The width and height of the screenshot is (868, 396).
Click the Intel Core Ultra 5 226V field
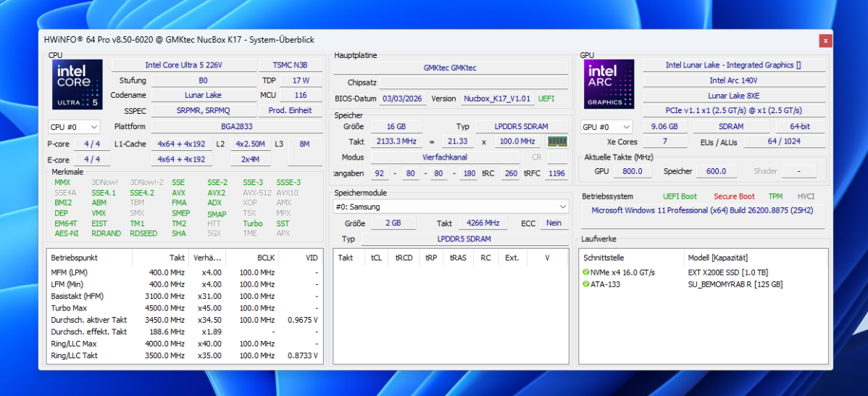coord(184,65)
